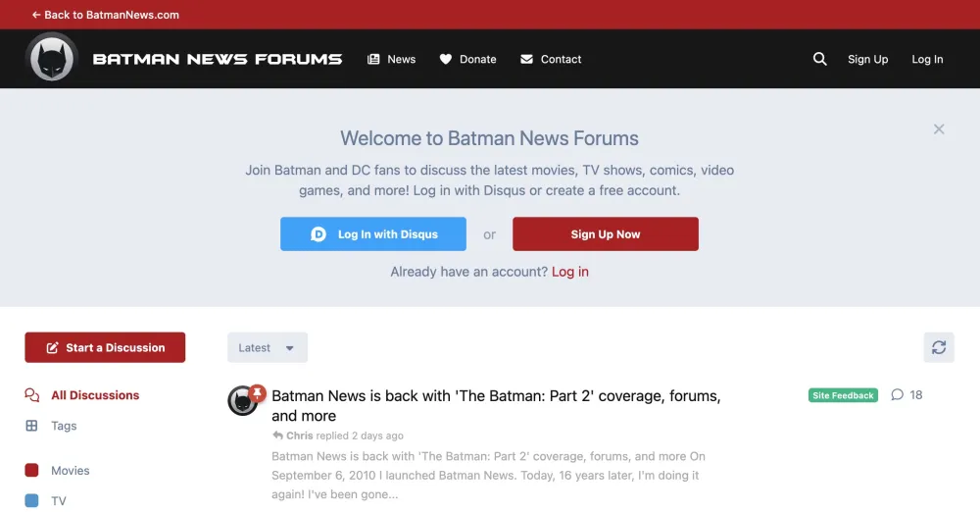
Task: Click the Batman cowl logo icon
Action: click(52, 58)
